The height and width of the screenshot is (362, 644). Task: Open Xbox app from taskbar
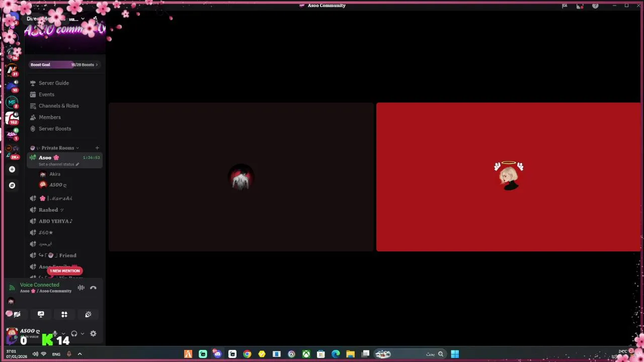(x=306, y=354)
